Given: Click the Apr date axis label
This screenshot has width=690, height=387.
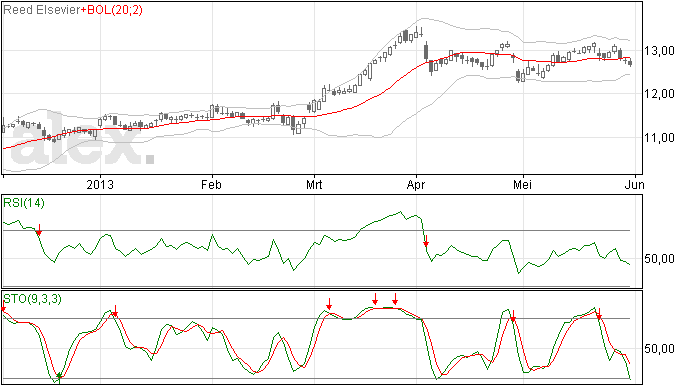Looking at the screenshot, I should (416, 184).
